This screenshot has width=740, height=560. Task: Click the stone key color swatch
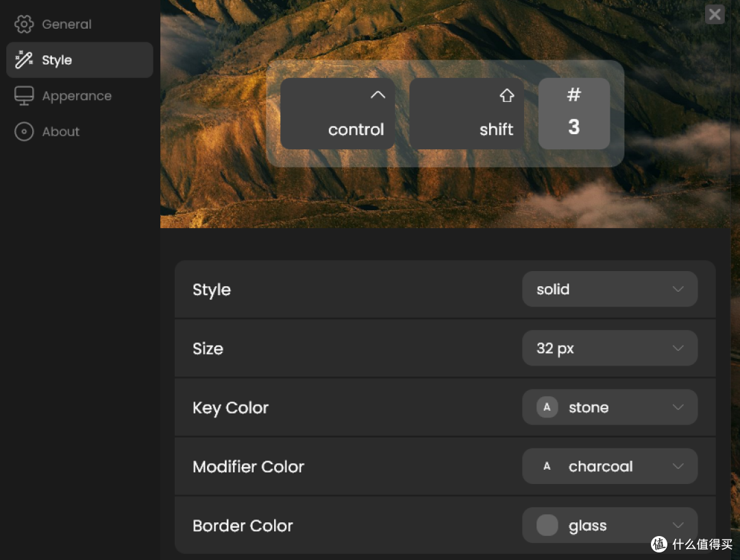click(x=547, y=407)
